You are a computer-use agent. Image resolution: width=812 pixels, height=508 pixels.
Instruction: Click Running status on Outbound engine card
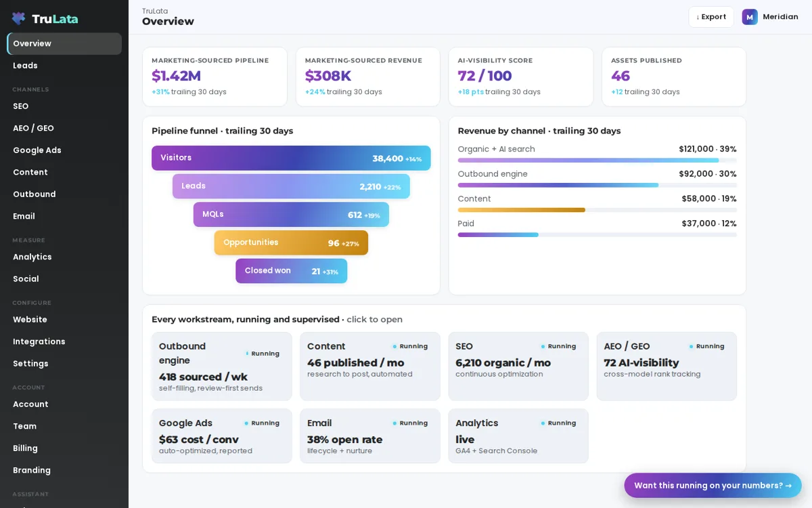[x=263, y=354]
